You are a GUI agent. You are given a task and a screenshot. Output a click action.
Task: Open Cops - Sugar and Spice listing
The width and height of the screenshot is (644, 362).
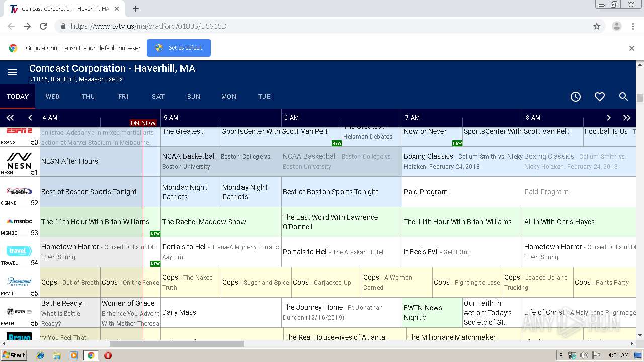tap(256, 282)
